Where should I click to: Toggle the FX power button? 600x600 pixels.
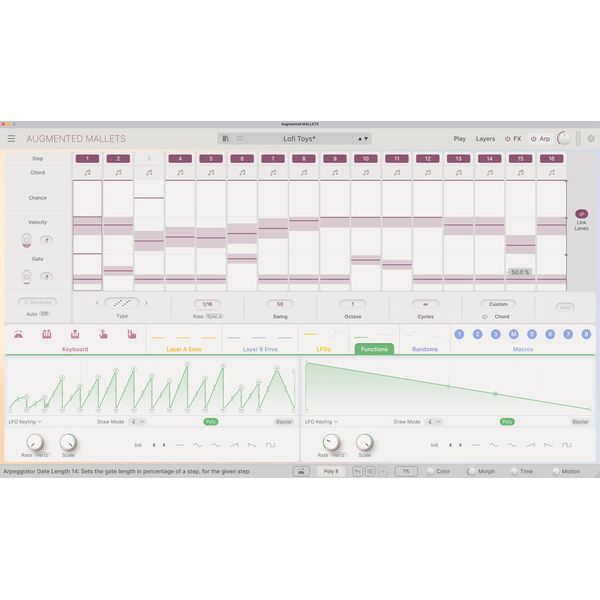point(508,139)
